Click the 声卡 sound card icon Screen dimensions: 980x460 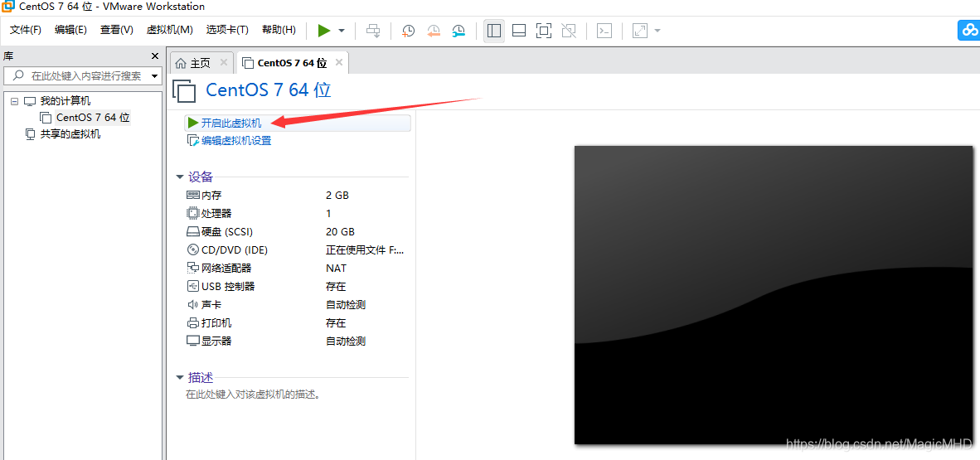[193, 305]
